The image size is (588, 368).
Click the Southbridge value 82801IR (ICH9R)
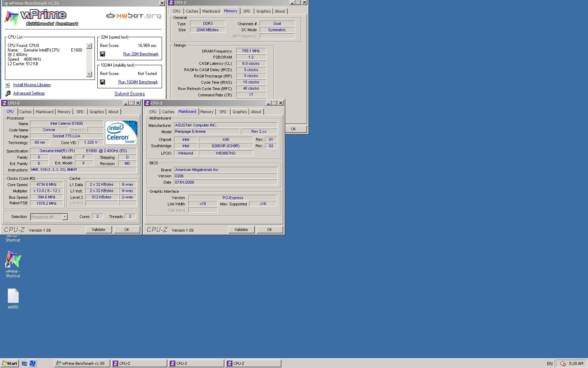click(x=226, y=146)
